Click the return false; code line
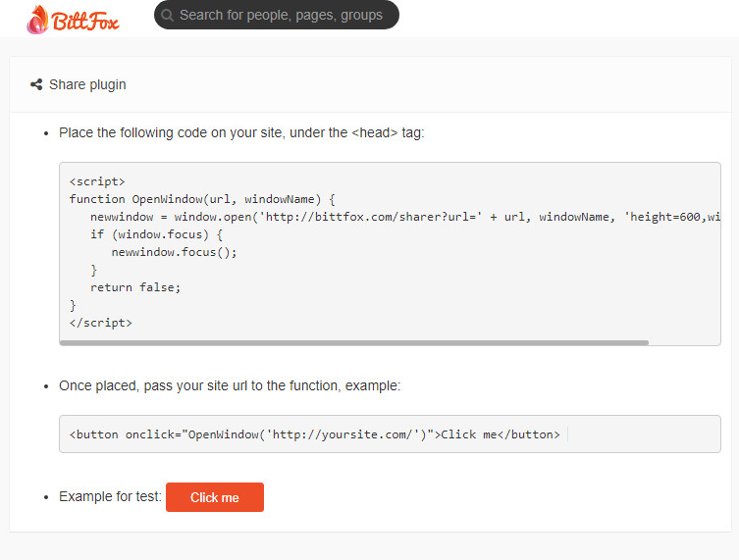Viewport: 739px width, 560px height. 135,287
